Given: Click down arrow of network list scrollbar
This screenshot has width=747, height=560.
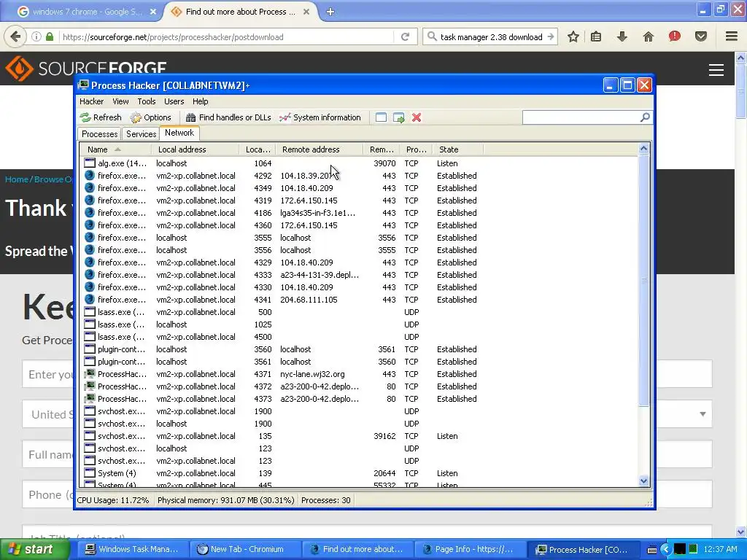Looking at the screenshot, I should tap(643, 481).
